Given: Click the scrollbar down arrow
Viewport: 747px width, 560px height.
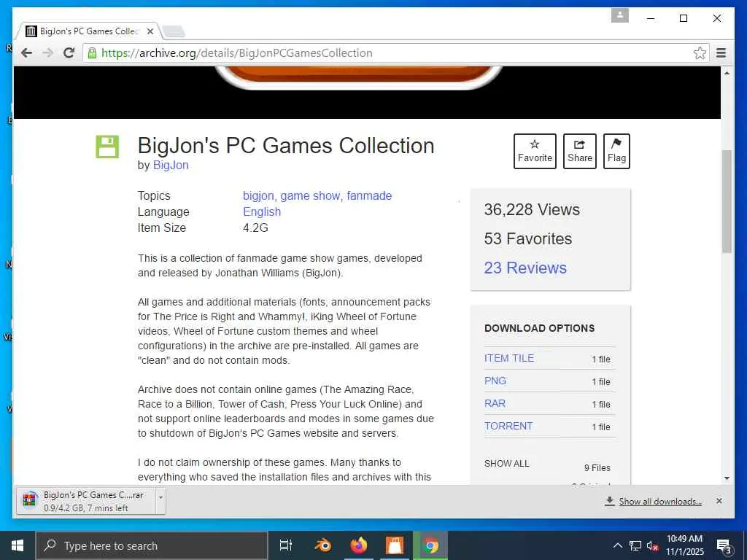Looking at the screenshot, I should (x=726, y=478).
